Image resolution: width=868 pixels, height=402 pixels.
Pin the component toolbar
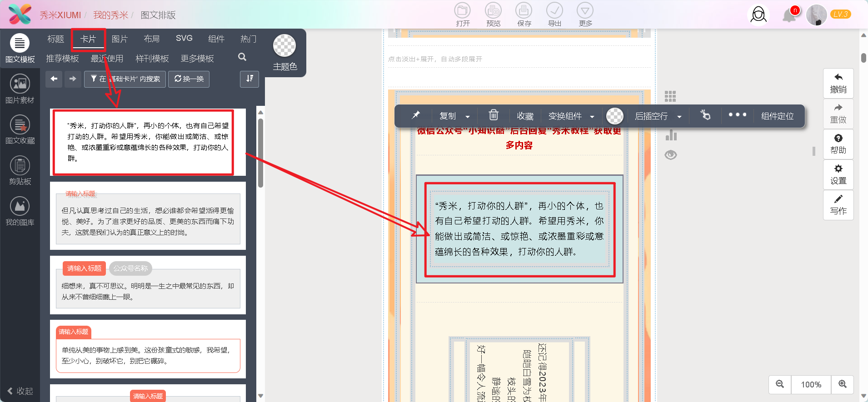(x=415, y=115)
